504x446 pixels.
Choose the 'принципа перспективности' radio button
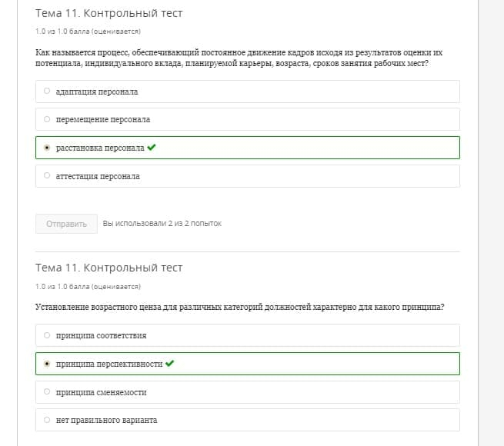pyautogui.click(x=47, y=364)
